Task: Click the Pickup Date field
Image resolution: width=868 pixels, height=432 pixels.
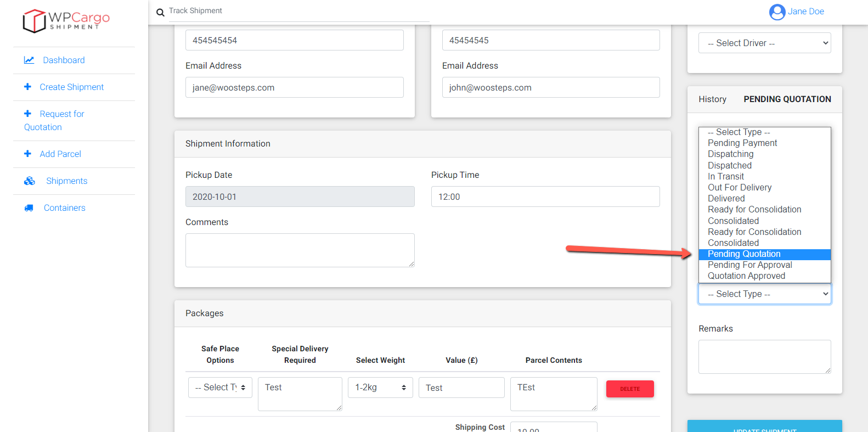Action: [x=300, y=197]
